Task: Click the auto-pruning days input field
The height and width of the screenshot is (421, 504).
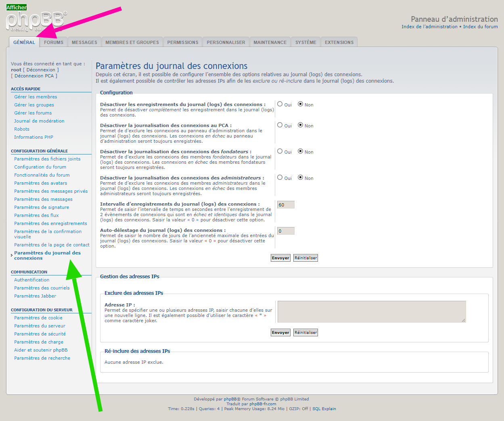Action: [286, 231]
